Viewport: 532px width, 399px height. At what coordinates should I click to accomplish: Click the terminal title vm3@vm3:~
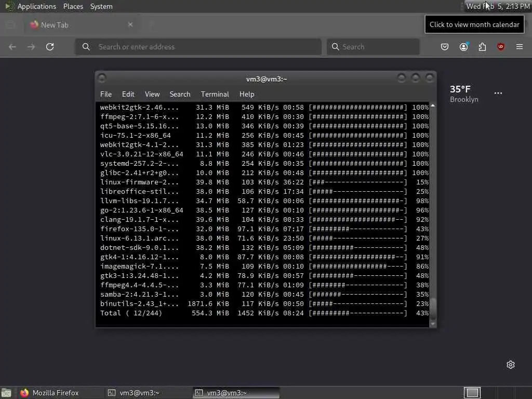coord(267,79)
